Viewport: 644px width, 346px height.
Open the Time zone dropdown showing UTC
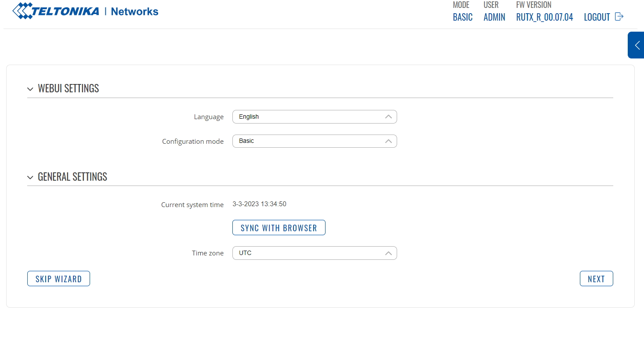(308, 253)
